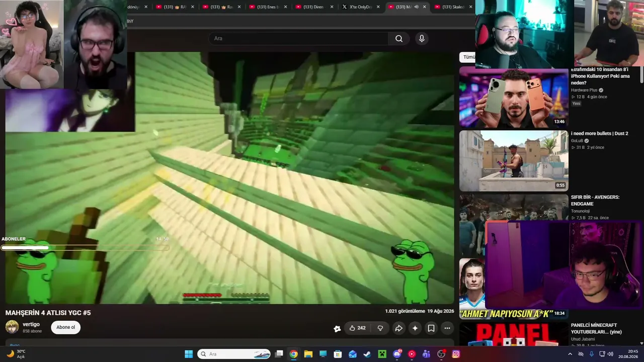This screenshot has height=362, width=644.
Task: Open Outlook from the taskbar
Action: 353,354
